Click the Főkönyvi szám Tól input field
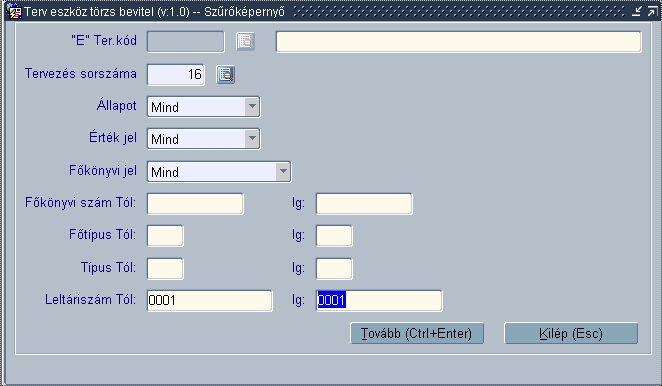Screen dimensions: 662x386 (195, 204)
